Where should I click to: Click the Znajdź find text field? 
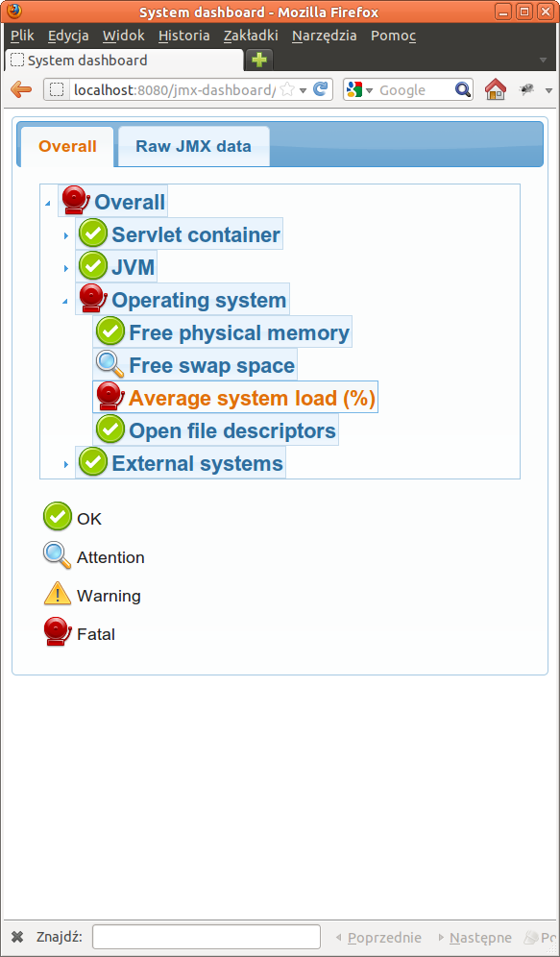click(207, 937)
